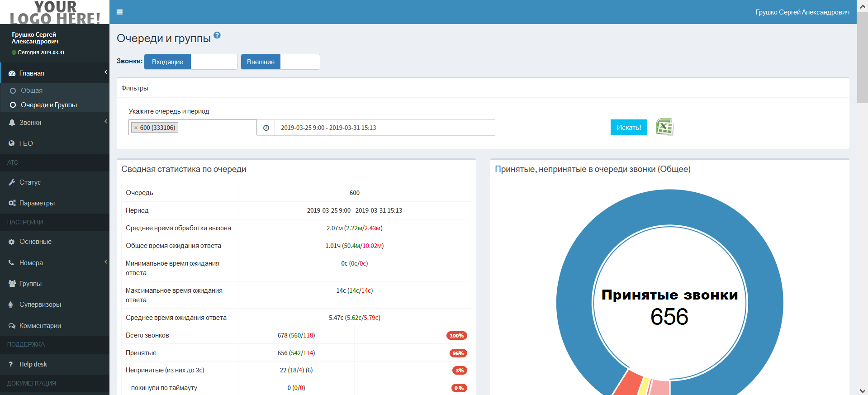
Task: Toggle the sidebar hamburger menu
Action: point(119,12)
